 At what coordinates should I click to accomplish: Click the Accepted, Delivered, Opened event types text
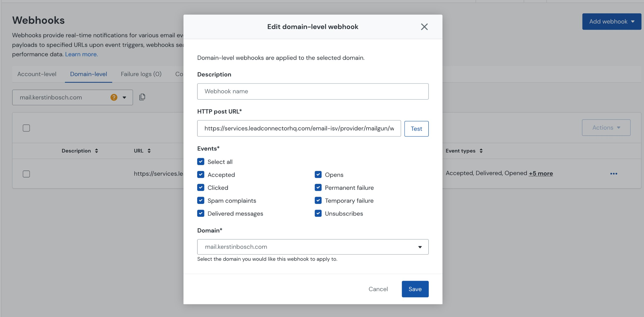[x=486, y=173]
